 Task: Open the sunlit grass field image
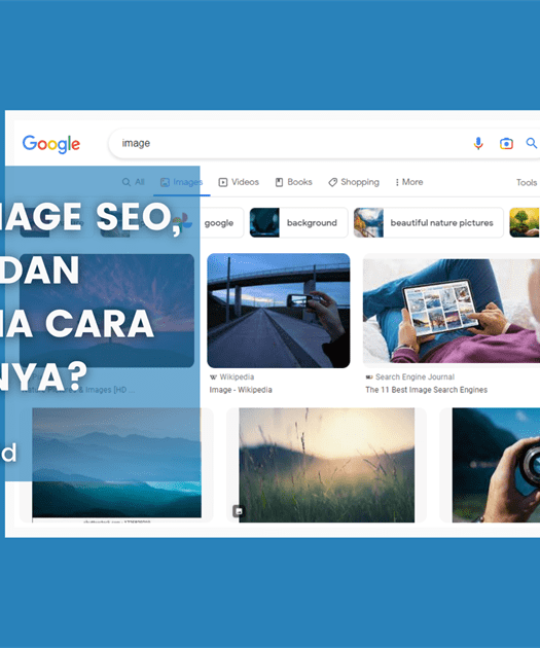(326, 465)
